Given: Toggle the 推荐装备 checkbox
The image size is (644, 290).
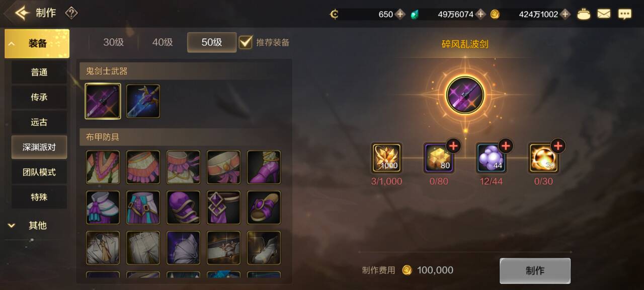Looking at the screenshot, I should tap(246, 42).
